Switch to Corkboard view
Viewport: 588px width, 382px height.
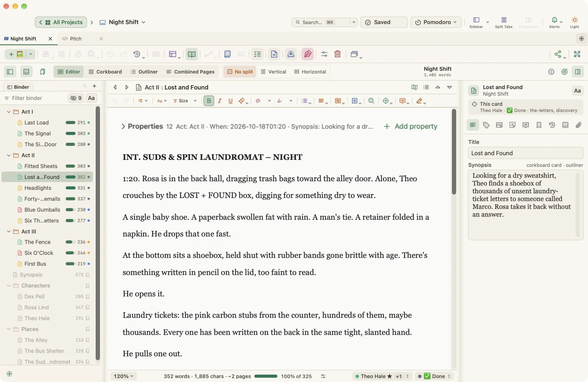[x=105, y=72]
